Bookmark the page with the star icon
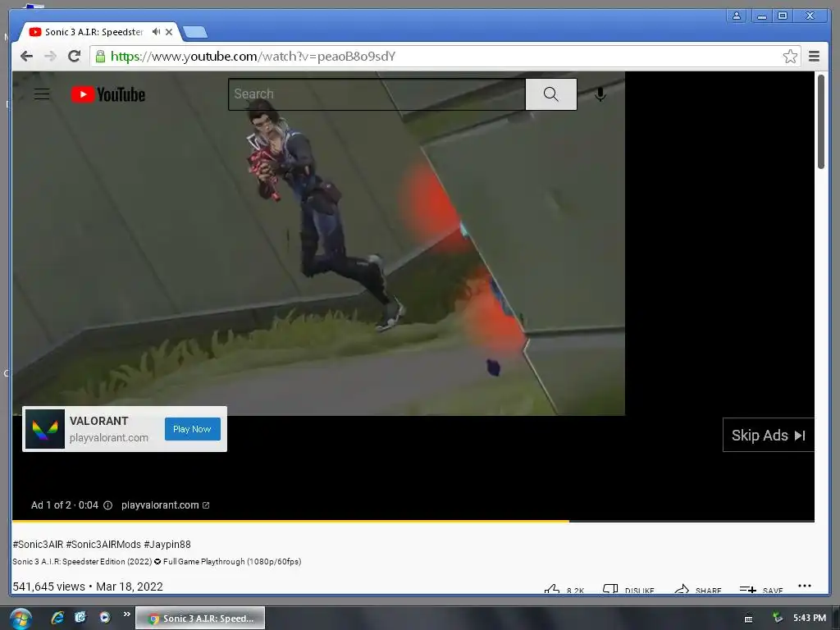This screenshot has width=840, height=630. tap(790, 57)
